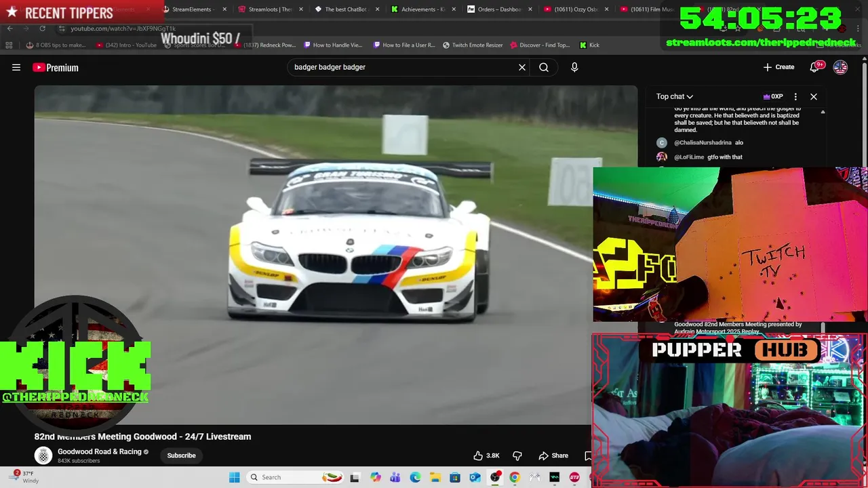Open the bookmarks apps grid icon
Screen dimensions: 868x488
[x=9, y=45]
